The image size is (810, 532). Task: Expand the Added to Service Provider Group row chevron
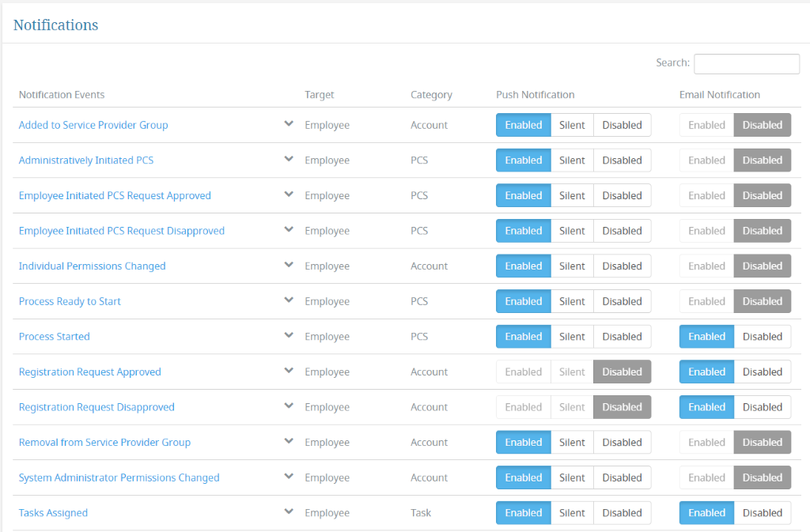click(289, 124)
